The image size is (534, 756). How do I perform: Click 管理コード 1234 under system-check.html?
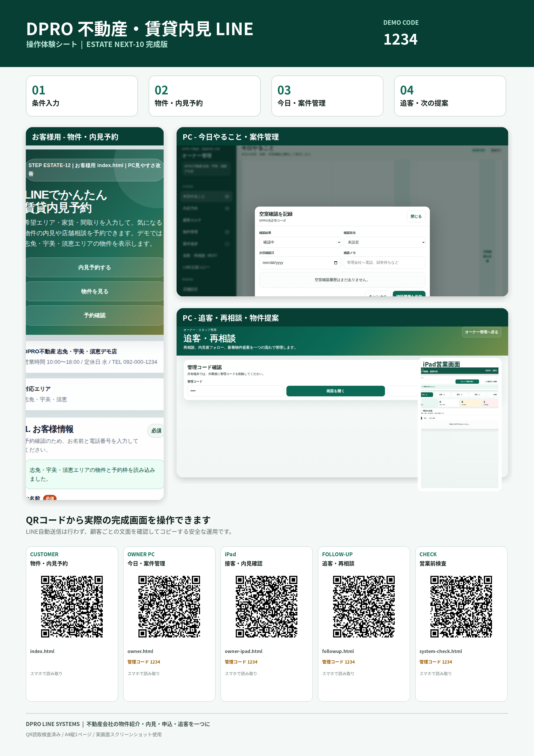point(436,662)
